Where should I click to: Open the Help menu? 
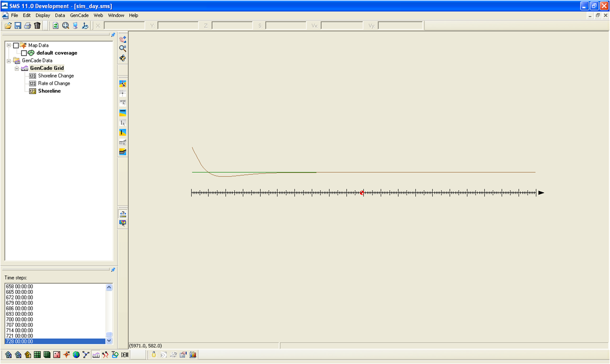(x=133, y=15)
